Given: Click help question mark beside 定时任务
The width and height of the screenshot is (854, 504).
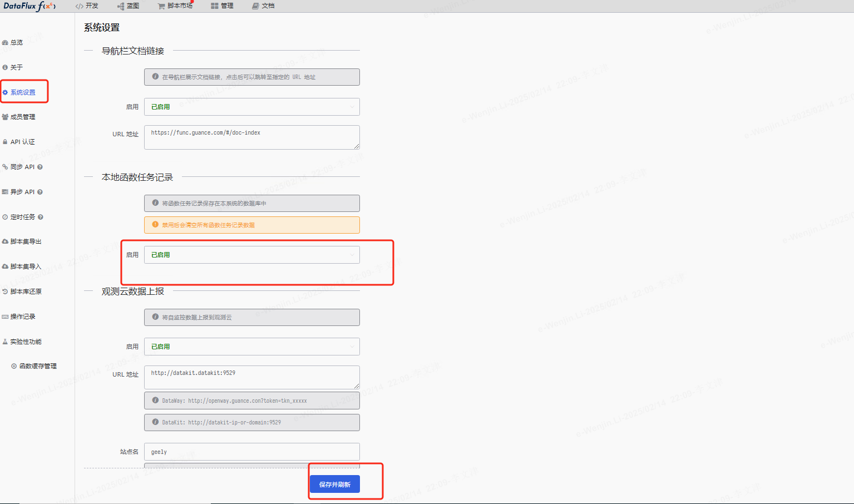Looking at the screenshot, I should tap(41, 217).
